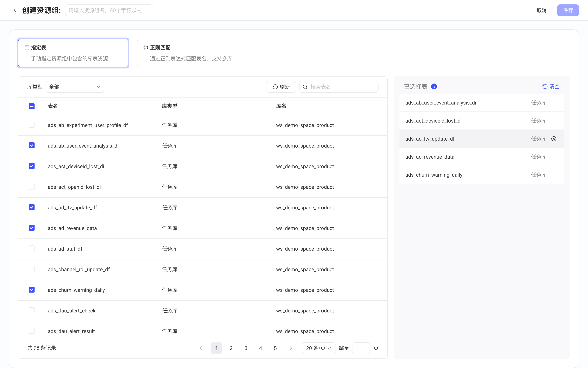Click the 刷新 button label
The width and height of the screenshot is (588, 368).
point(285,87)
